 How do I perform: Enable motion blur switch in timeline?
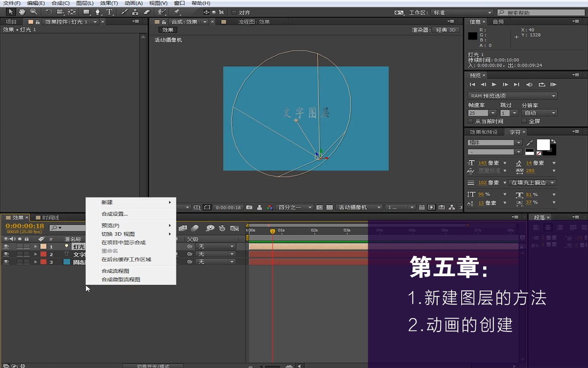pos(195,228)
